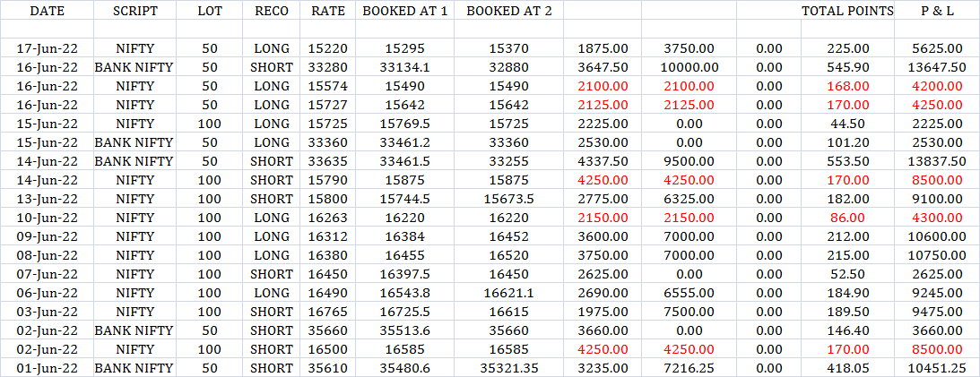
Task: Click the 13-Jun-22 date cell
Action: point(47,199)
